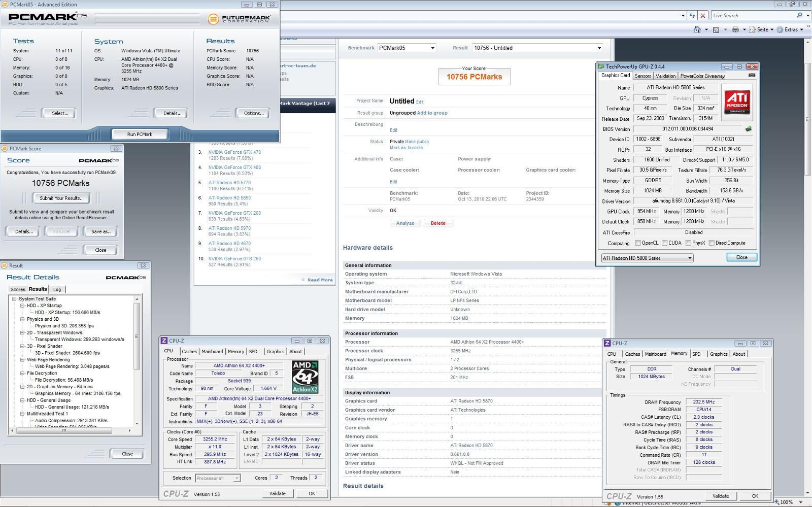This screenshot has width=812, height=507.
Task: Open the Processor #1 selection dropdown in CPU-Z
Action: pos(218,478)
